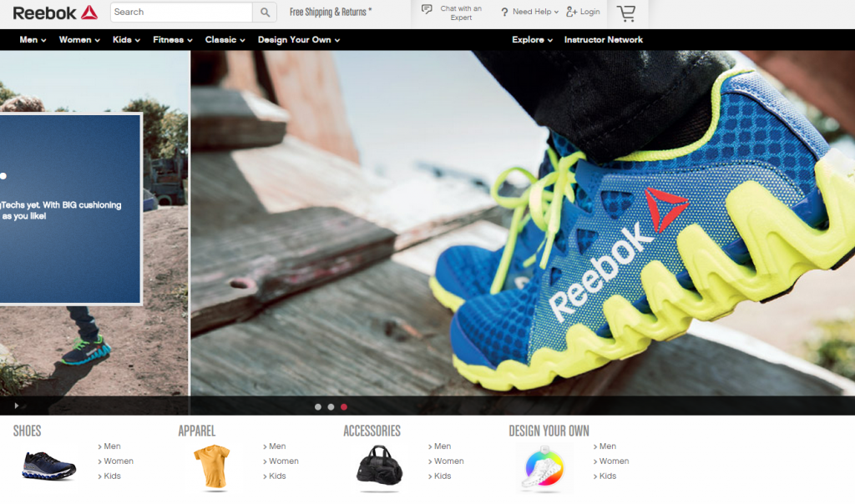Click the DESIGN YOUR OWN category heading
This screenshot has height=504, width=855.
pyautogui.click(x=549, y=431)
